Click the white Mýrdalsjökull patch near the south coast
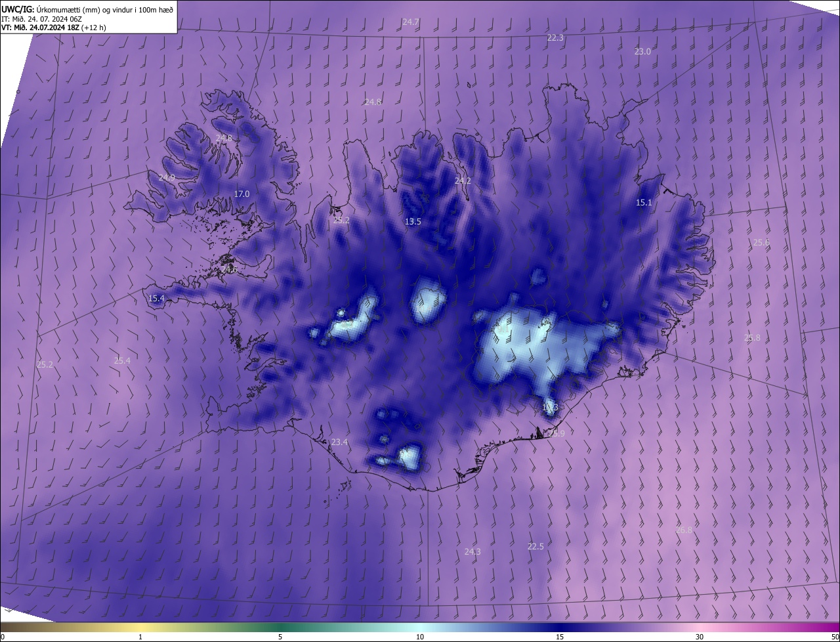Image resolution: width=840 pixels, height=642 pixels. pos(409,456)
